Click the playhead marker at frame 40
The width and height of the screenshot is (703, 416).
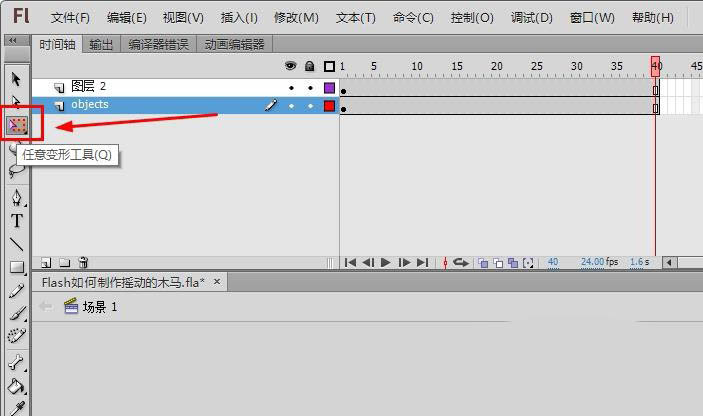click(655, 66)
